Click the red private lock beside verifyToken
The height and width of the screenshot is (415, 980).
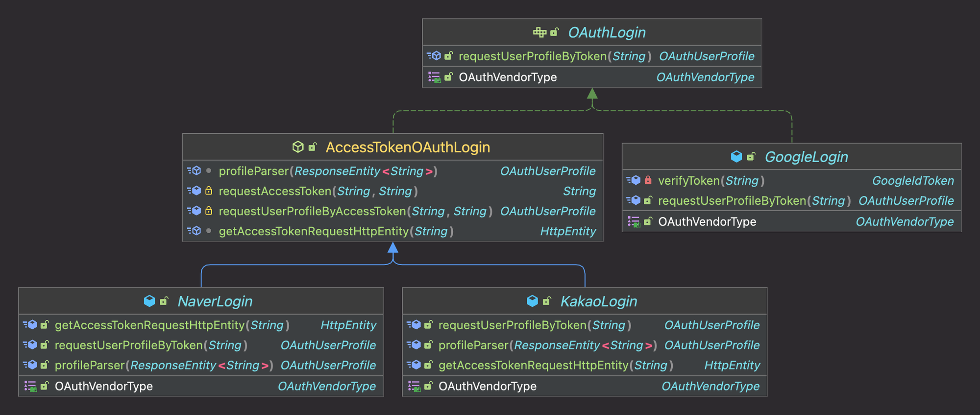click(648, 180)
